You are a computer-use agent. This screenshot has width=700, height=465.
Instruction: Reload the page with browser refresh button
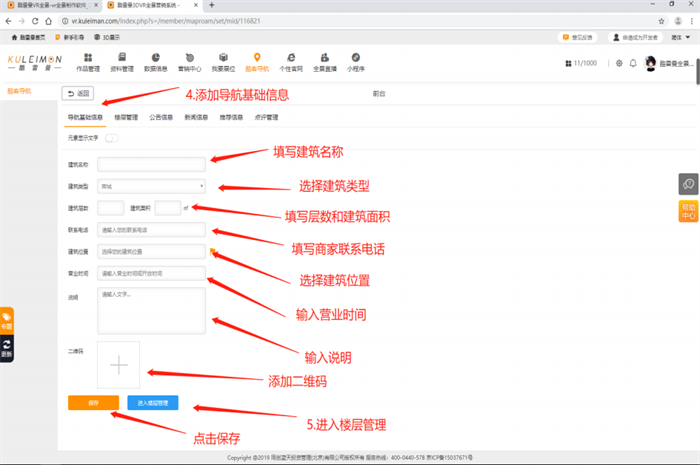[x=35, y=21]
